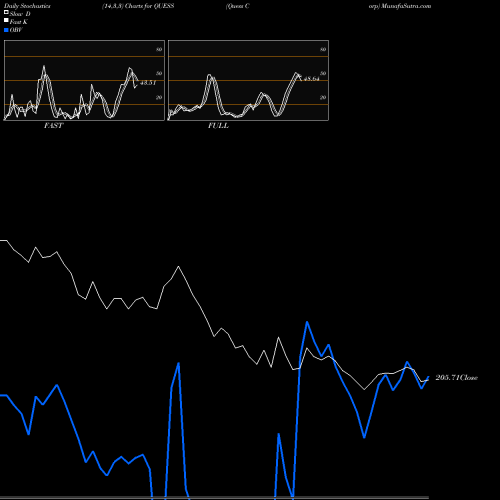Click the MunafaSutra.com watermark text
The height and width of the screenshot is (500, 500).
tap(406, 6)
